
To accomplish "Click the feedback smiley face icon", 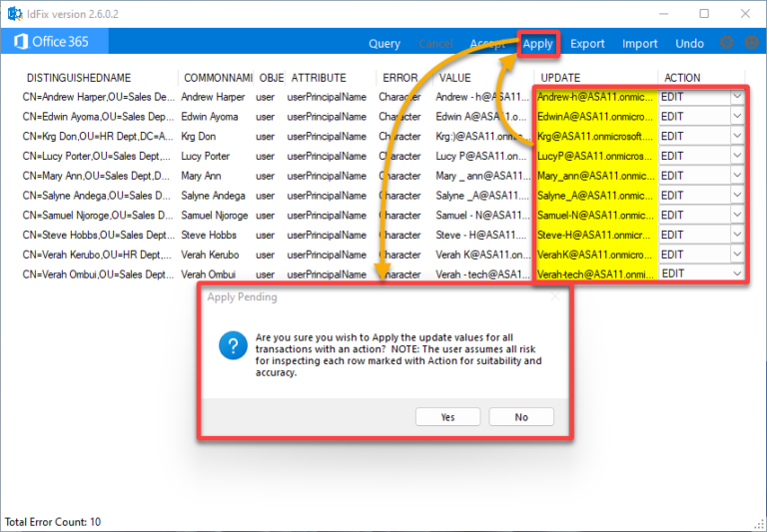I will click(x=752, y=43).
